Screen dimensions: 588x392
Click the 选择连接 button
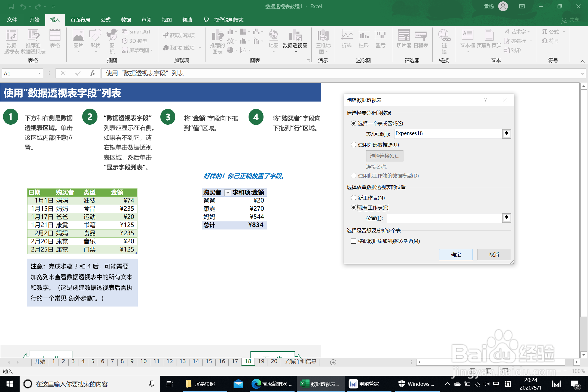pyautogui.click(x=384, y=156)
